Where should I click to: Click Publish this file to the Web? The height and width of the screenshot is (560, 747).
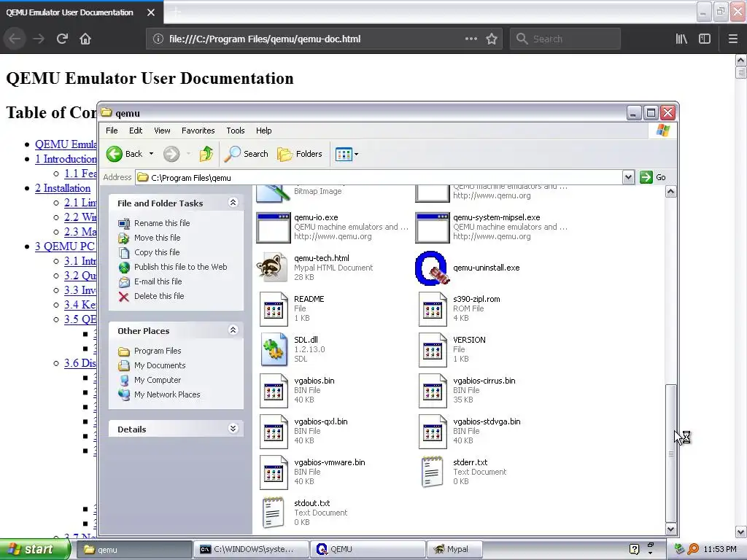[x=180, y=267]
